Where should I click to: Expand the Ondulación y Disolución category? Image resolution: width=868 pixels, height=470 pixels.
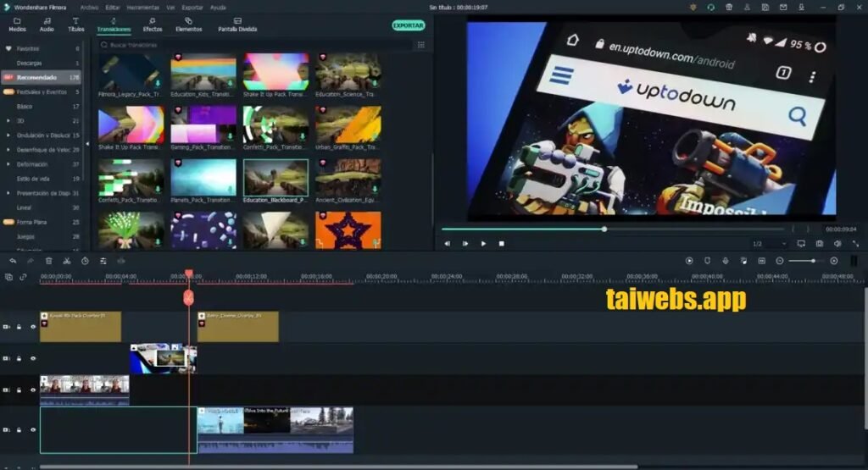tap(8, 135)
